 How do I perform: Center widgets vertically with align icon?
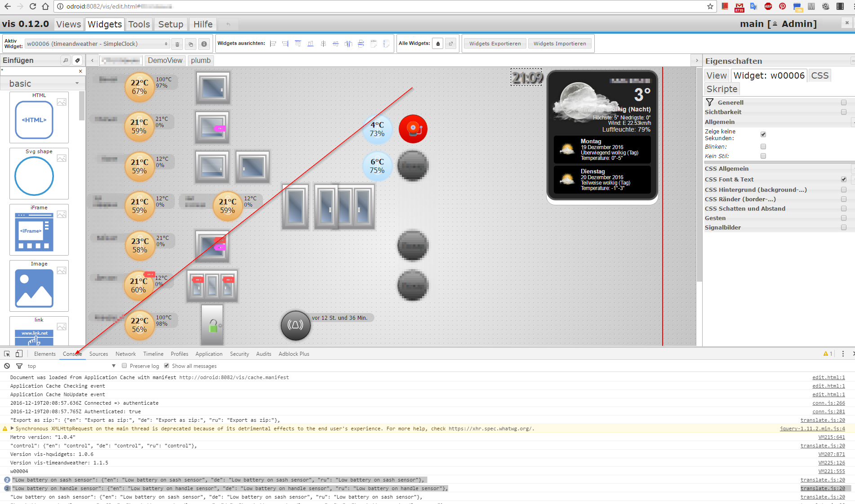click(x=336, y=44)
